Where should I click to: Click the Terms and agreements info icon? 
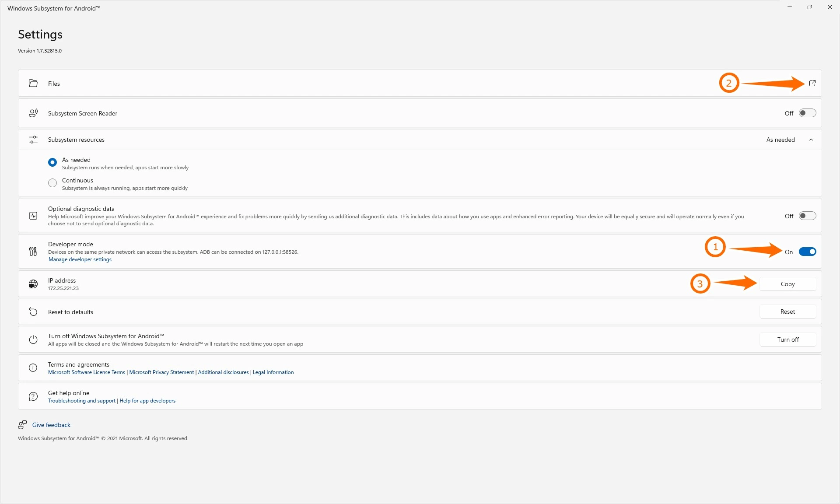(33, 368)
